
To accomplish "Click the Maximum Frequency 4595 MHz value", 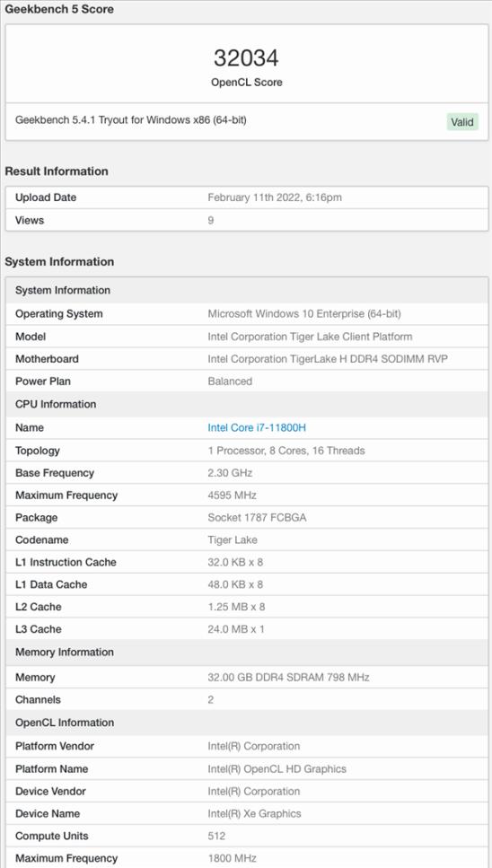I will tap(232, 495).
